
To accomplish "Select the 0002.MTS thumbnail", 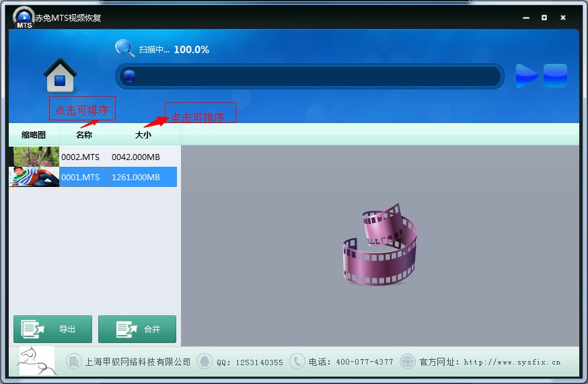I will click(34, 157).
